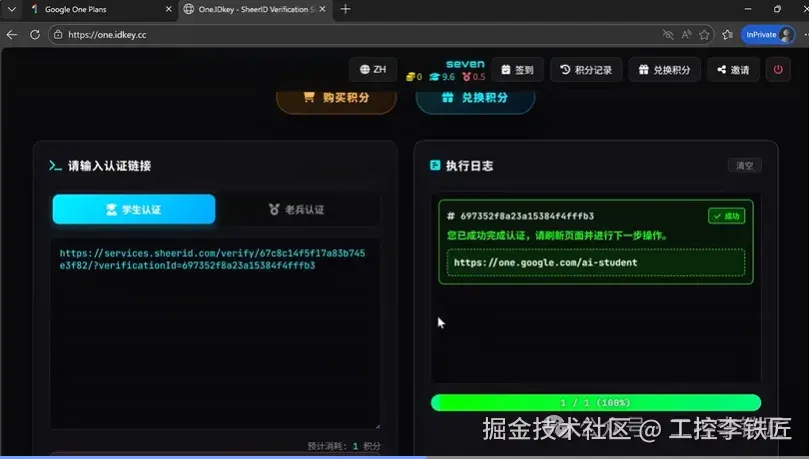Click the 签到 check-in button
Viewport: 809px width, 459px height.
coord(517,70)
